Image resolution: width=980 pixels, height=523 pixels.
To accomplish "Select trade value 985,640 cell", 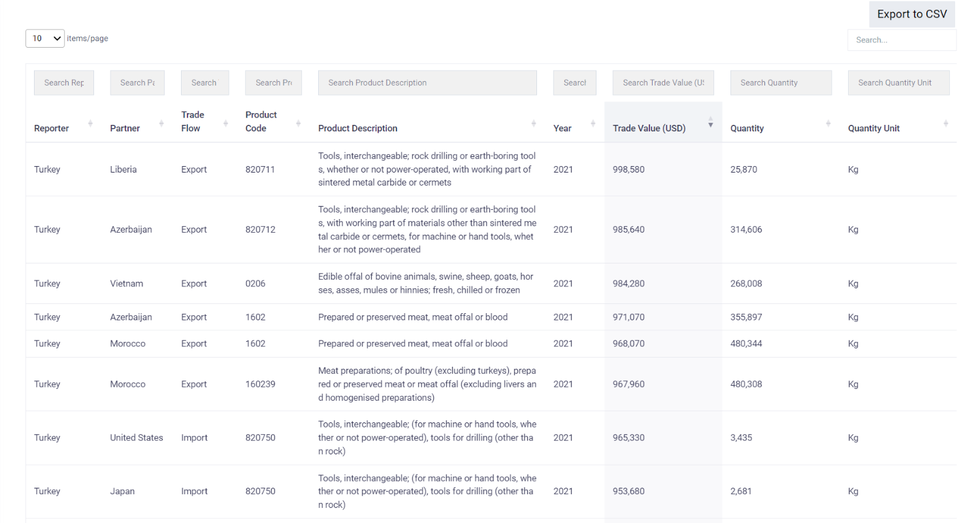I will point(629,229).
